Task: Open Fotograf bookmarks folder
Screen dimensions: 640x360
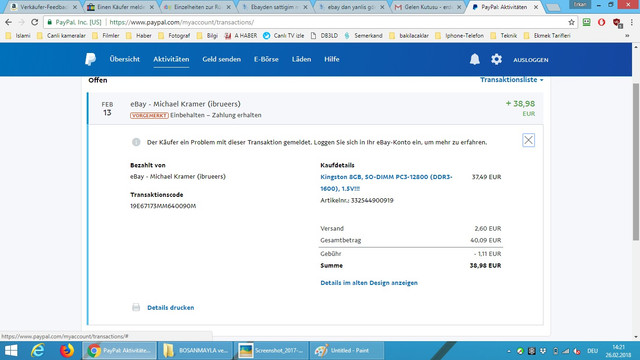Action: [174, 36]
